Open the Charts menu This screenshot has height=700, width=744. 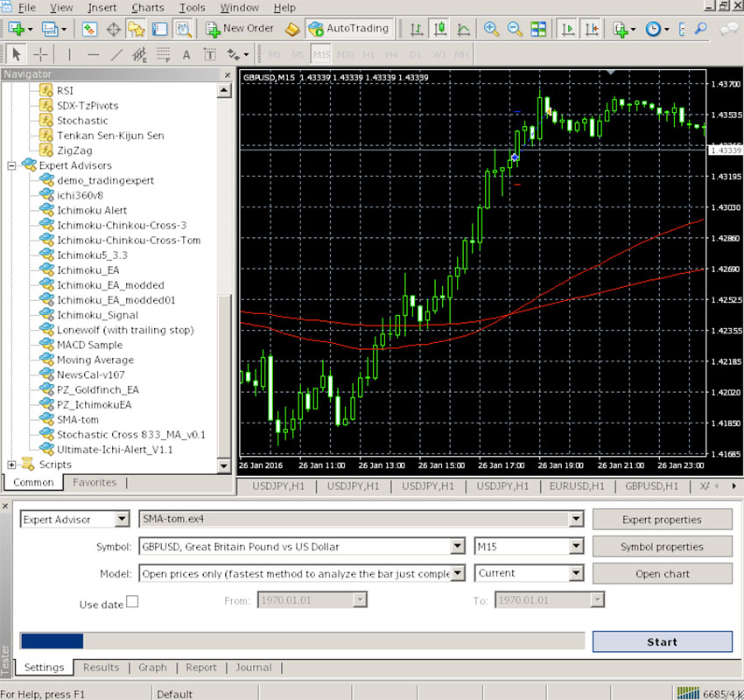click(147, 7)
